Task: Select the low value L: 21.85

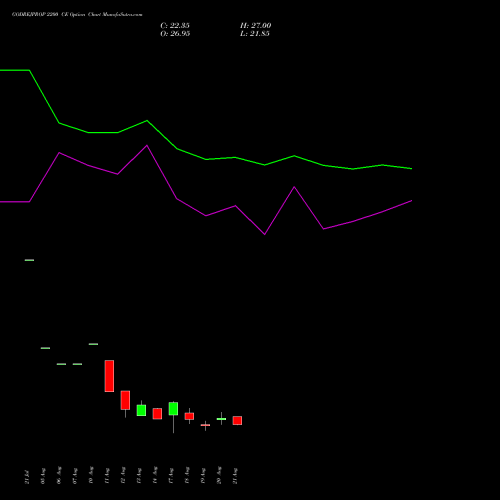Action: click(255, 34)
